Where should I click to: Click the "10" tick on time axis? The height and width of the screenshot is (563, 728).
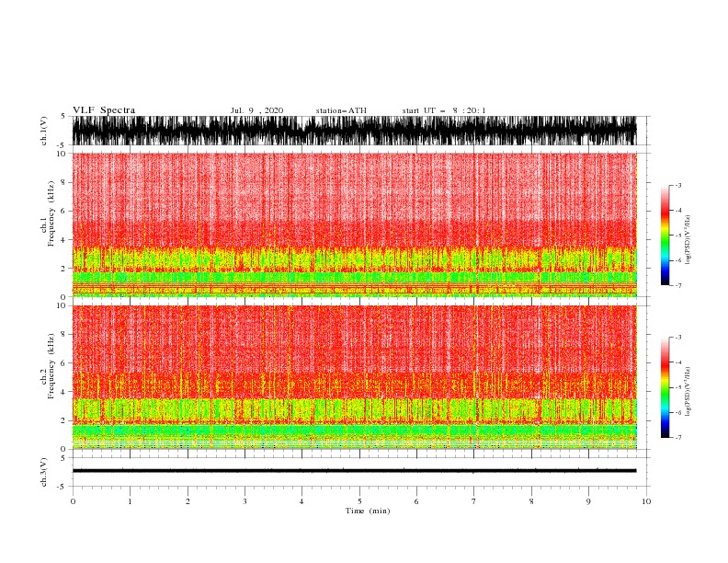pyautogui.click(x=646, y=501)
